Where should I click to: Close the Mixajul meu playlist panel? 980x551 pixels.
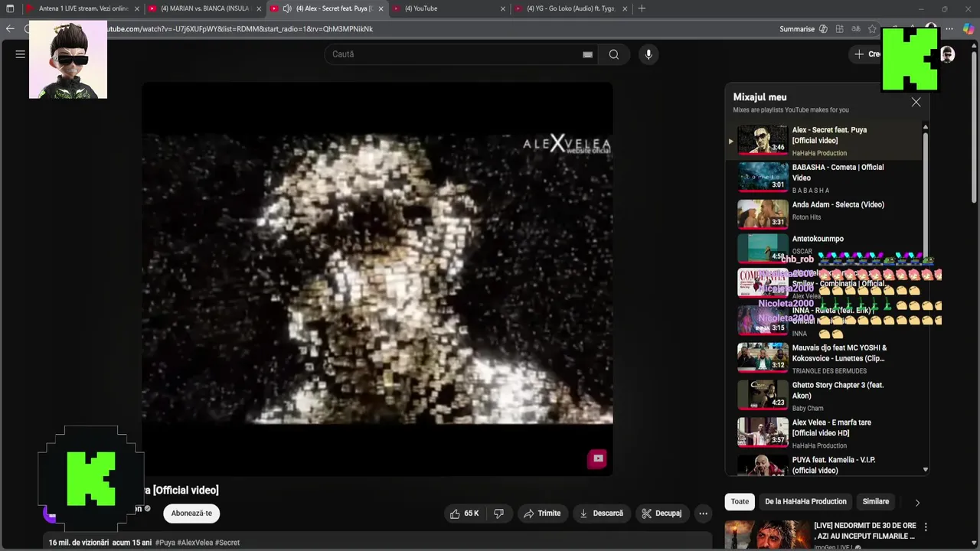click(x=916, y=102)
